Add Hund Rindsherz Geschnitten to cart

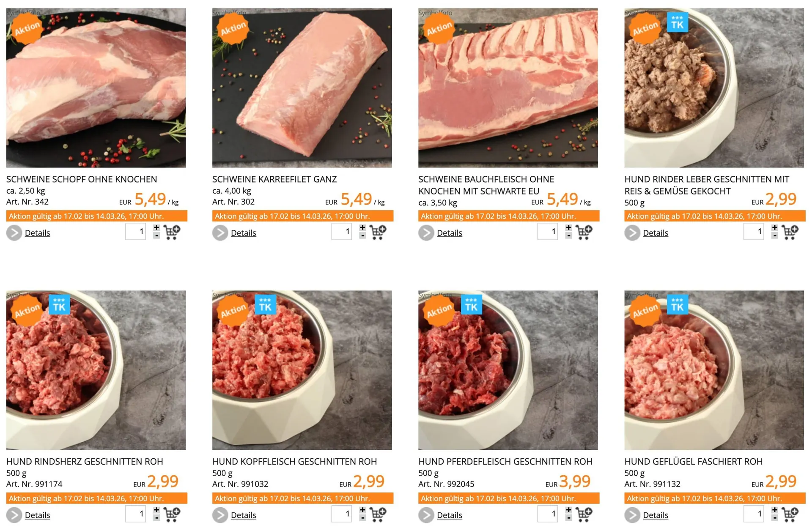pyautogui.click(x=172, y=514)
